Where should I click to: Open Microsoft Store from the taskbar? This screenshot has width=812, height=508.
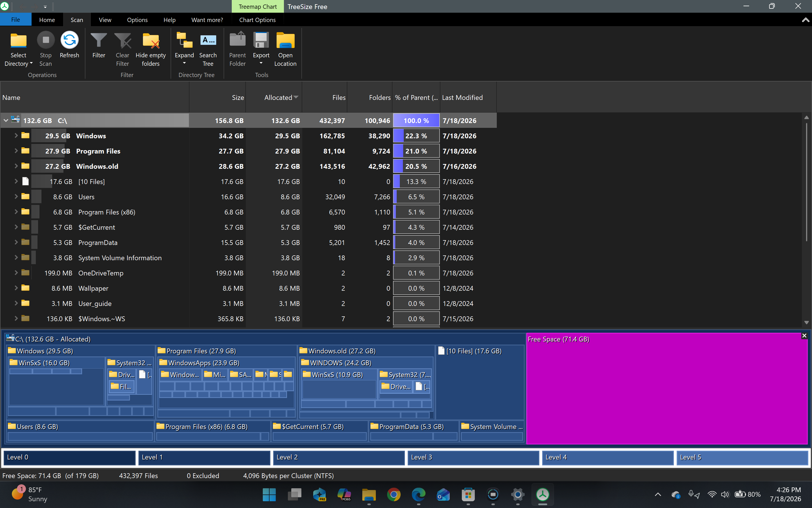(x=468, y=494)
